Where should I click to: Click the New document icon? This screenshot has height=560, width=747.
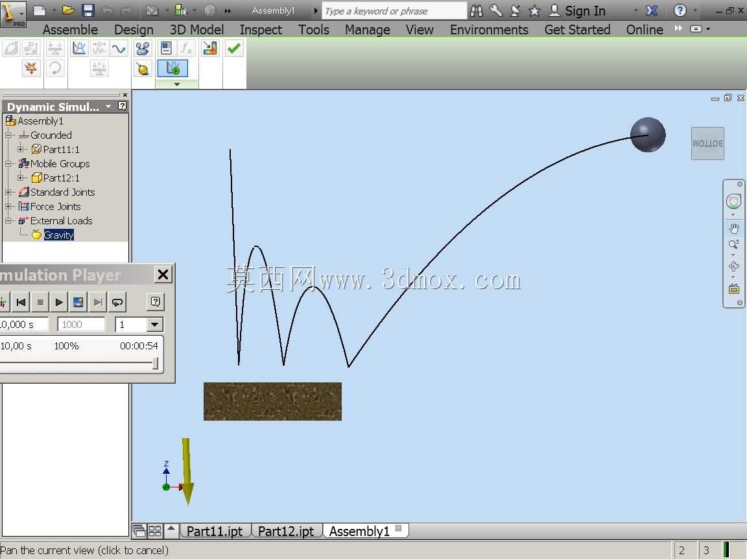click(x=40, y=10)
